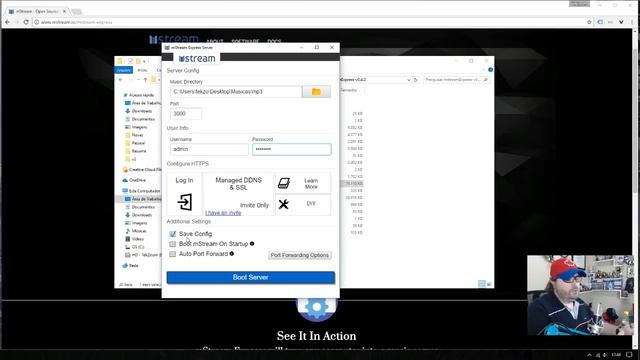Click the Music Directory path field

pyautogui.click(x=236, y=92)
